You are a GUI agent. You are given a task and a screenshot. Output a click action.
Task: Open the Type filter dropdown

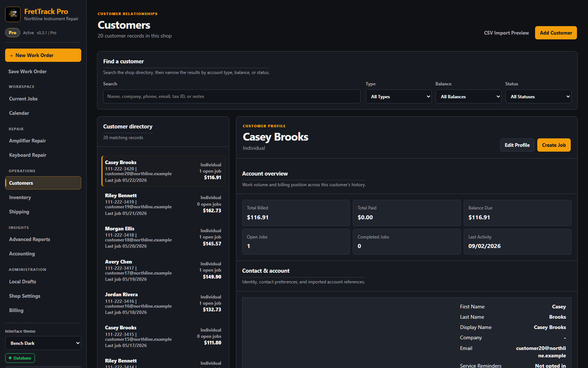[x=398, y=96]
